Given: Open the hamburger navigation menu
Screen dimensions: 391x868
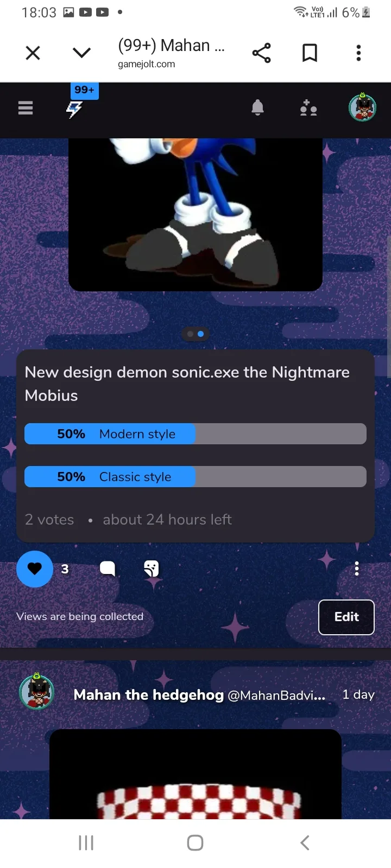Looking at the screenshot, I should [26, 108].
